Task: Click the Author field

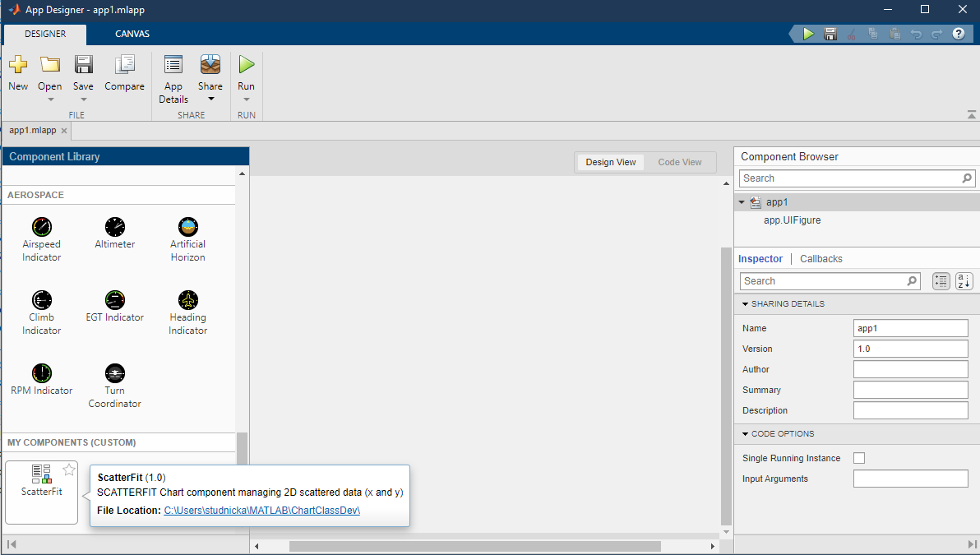Action: tap(911, 369)
